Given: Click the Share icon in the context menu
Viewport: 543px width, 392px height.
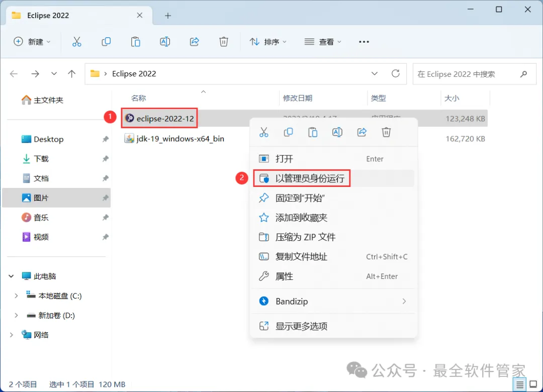Looking at the screenshot, I should [362, 132].
